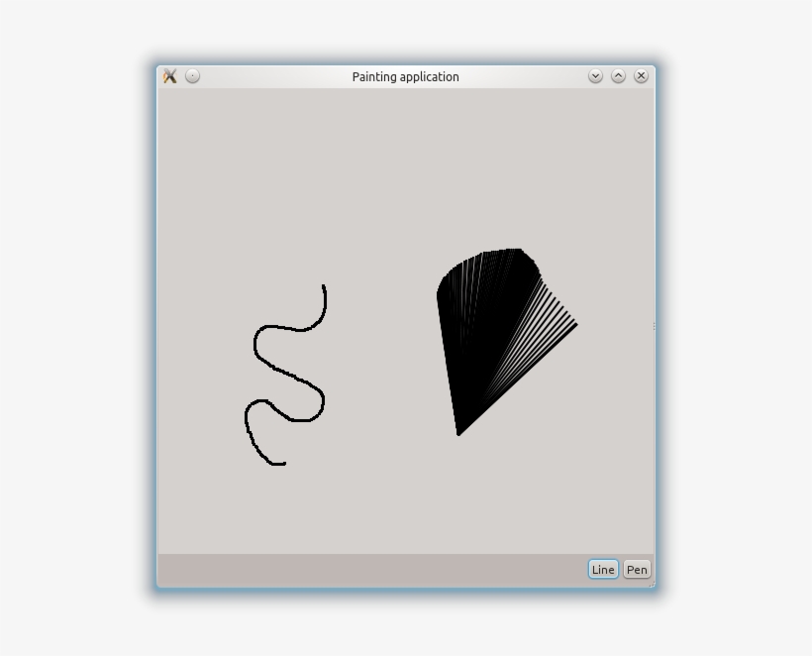Close the Painting application window
This screenshot has width=812, height=656.
point(641,75)
